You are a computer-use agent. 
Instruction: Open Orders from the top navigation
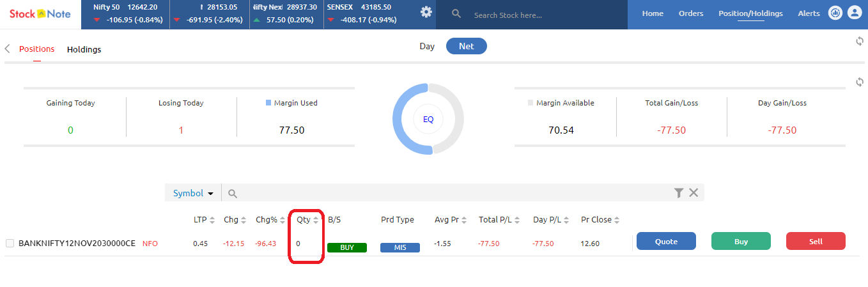coord(691,13)
